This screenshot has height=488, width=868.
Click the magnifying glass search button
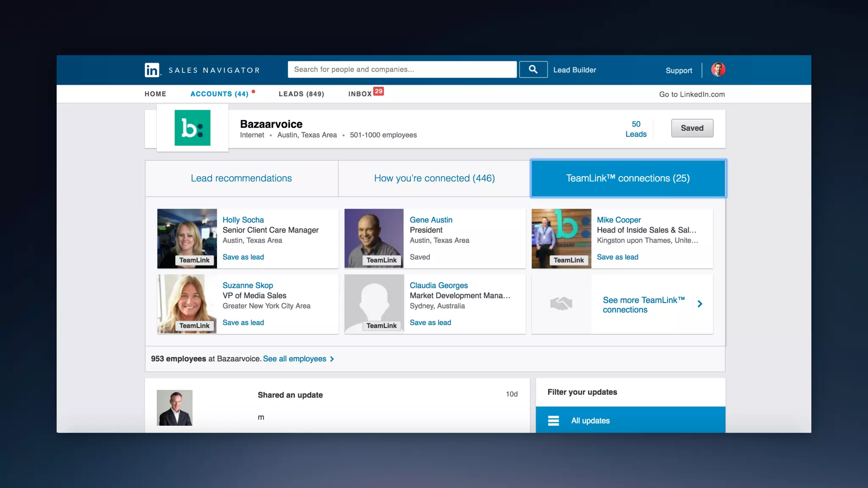coord(533,69)
